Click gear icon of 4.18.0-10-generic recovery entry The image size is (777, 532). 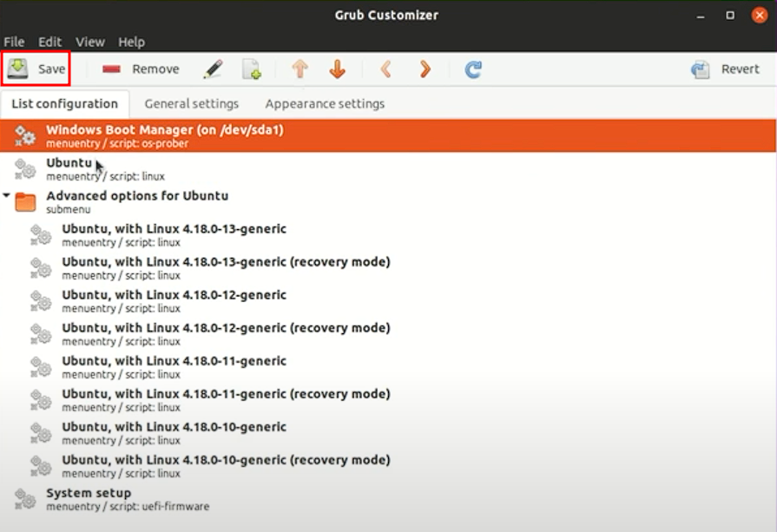41,466
